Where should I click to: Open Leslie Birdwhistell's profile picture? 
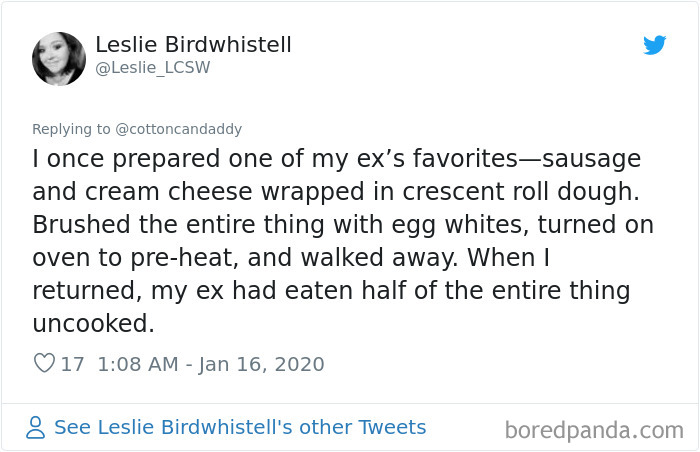[x=59, y=58]
